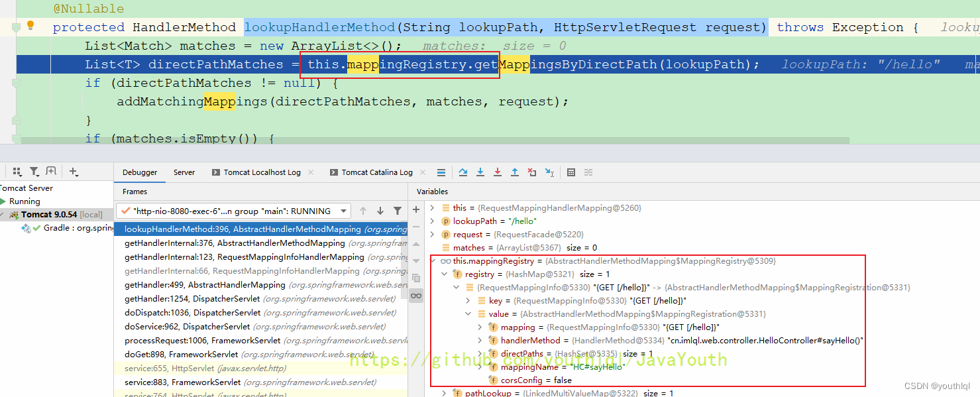Switch to the Server tab

pos(184,172)
